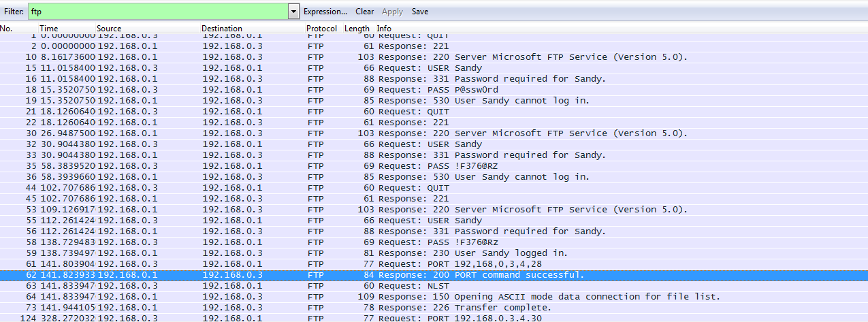Select packet 61 PORT 192,168,0,3,4,28 request
Image resolution: width=868 pixels, height=322 pixels.
pos(434,264)
